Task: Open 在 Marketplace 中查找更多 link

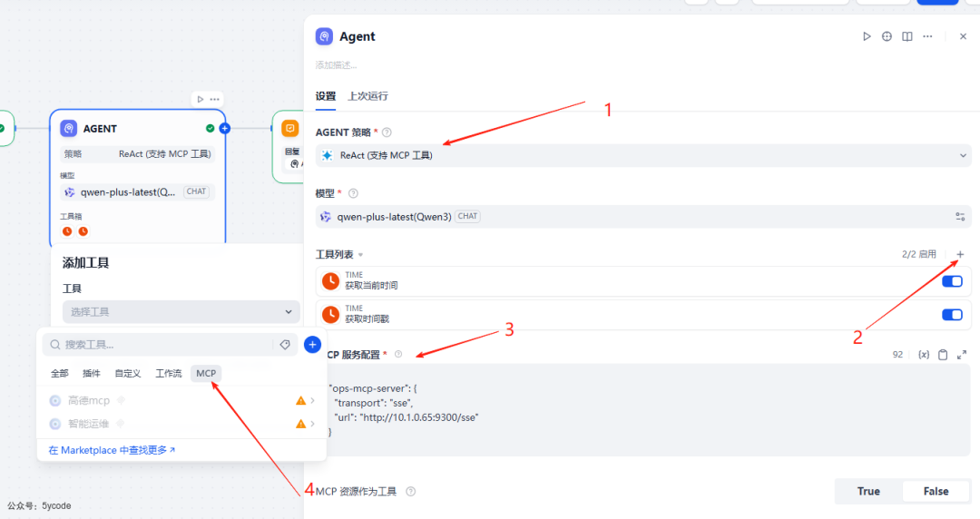Action: point(112,450)
